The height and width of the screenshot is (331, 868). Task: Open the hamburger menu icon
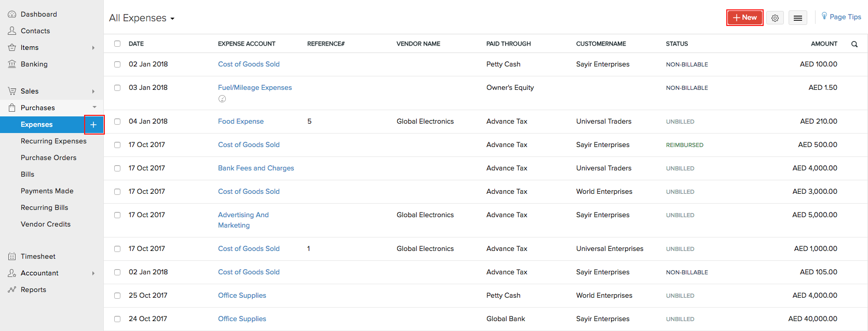[798, 18]
